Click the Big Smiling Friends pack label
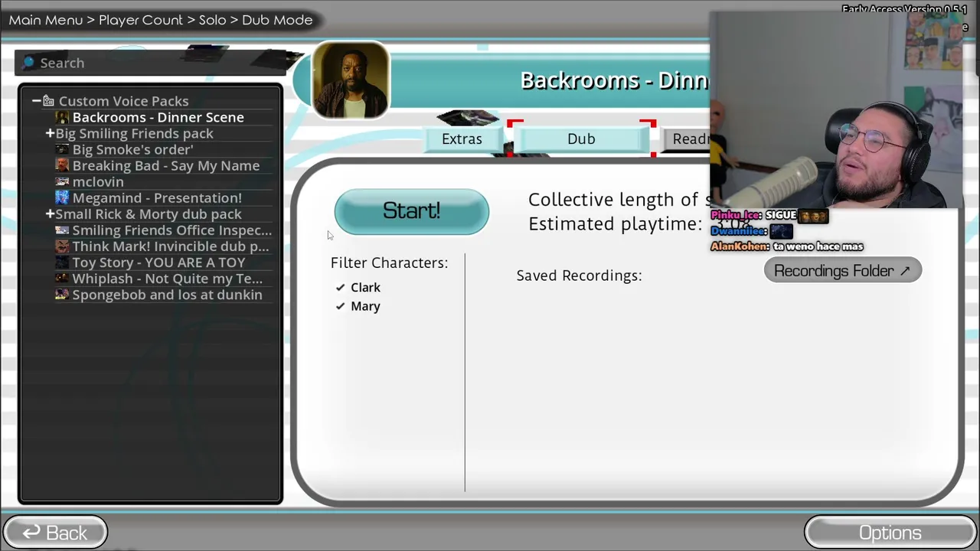The height and width of the screenshot is (551, 980). tap(134, 133)
